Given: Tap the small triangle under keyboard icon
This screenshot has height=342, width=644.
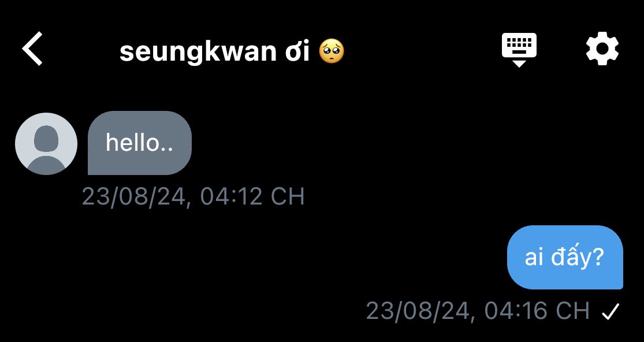Looking at the screenshot, I should click(x=519, y=63).
